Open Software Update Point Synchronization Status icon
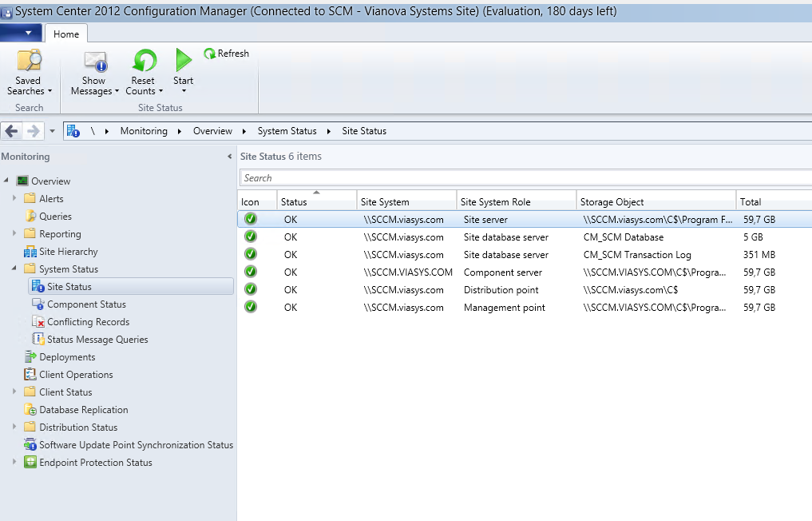Screen dimensions: 812x521 click(x=30, y=445)
